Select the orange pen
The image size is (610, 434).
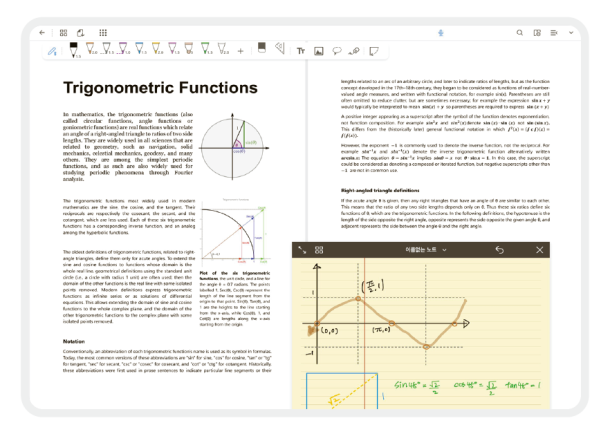90,49
